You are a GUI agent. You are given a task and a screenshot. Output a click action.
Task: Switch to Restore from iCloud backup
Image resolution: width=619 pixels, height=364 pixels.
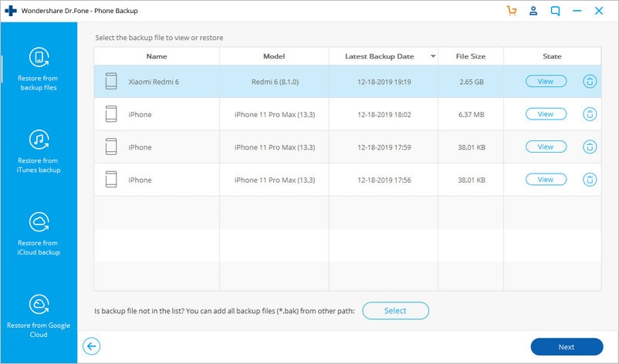(39, 234)
